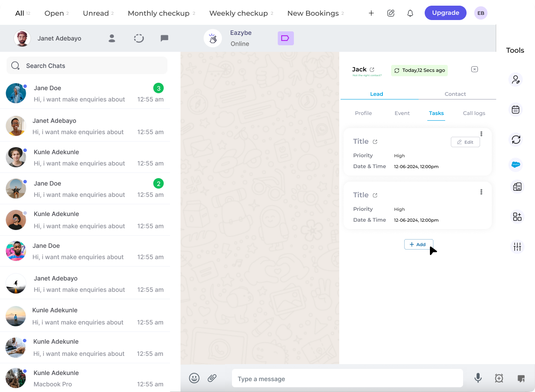Open the filters tool at the sidebar bottom

(517, 247)
